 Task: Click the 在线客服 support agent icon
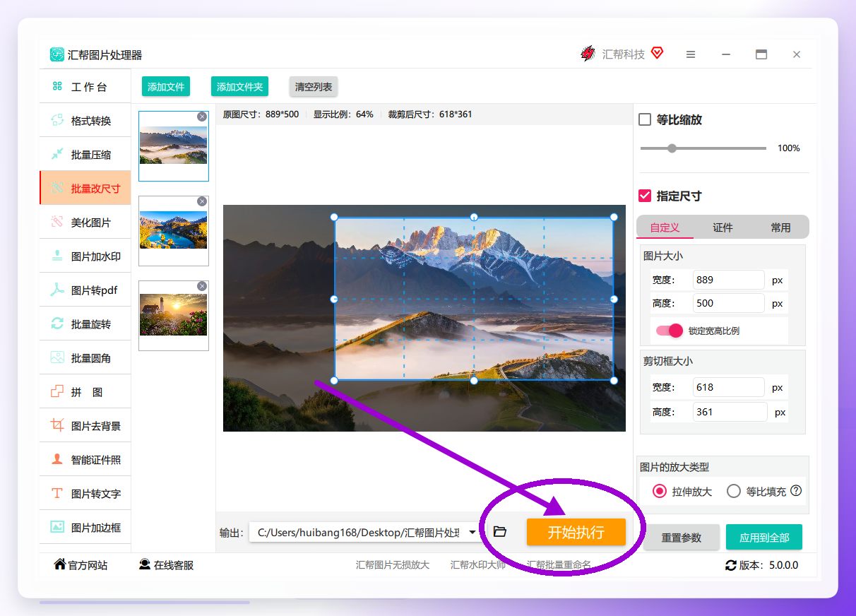[x=145, y=564]
